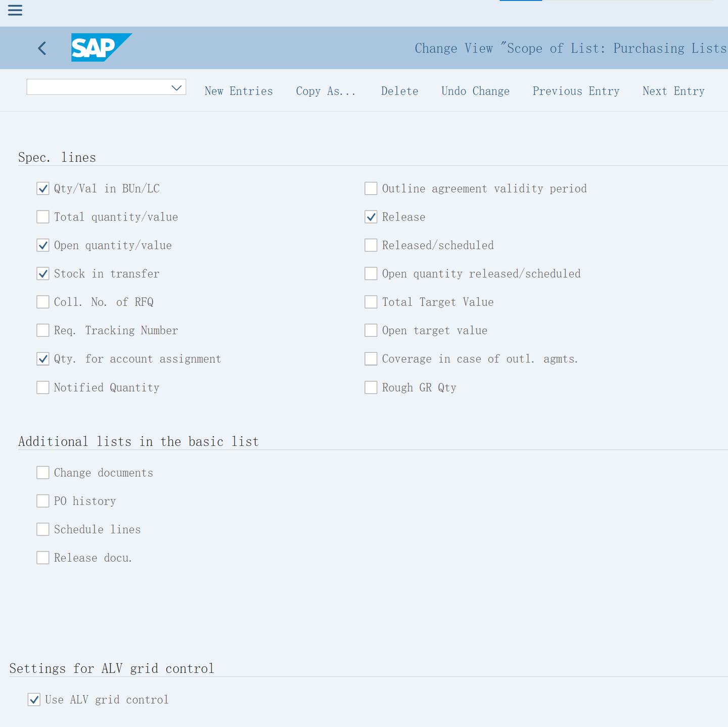This screenshot has width=728, height=727.
Task: Disable Use ALV grid control
Action: click(x=34, y=700)
